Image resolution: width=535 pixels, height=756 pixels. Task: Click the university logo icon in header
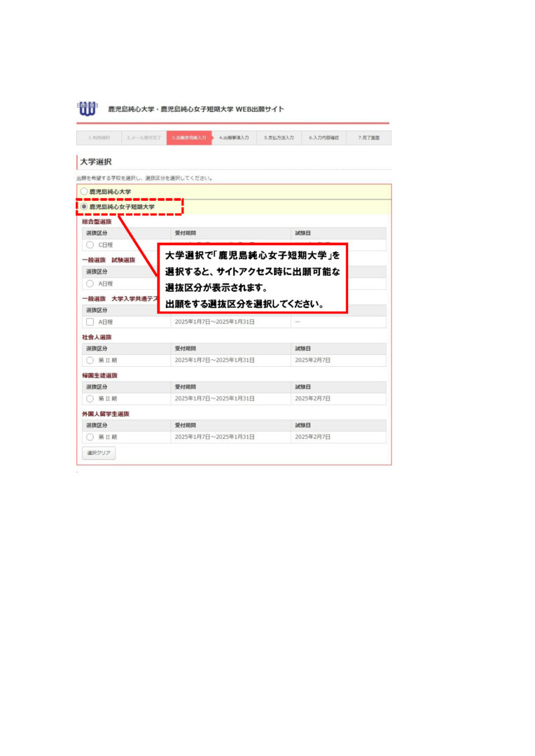pyautogui.click(x=87, y=109)
